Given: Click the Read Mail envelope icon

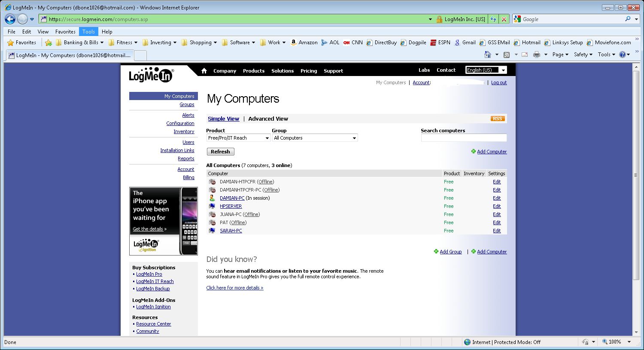Looking at the screenshot, I should tap(525, 55).
